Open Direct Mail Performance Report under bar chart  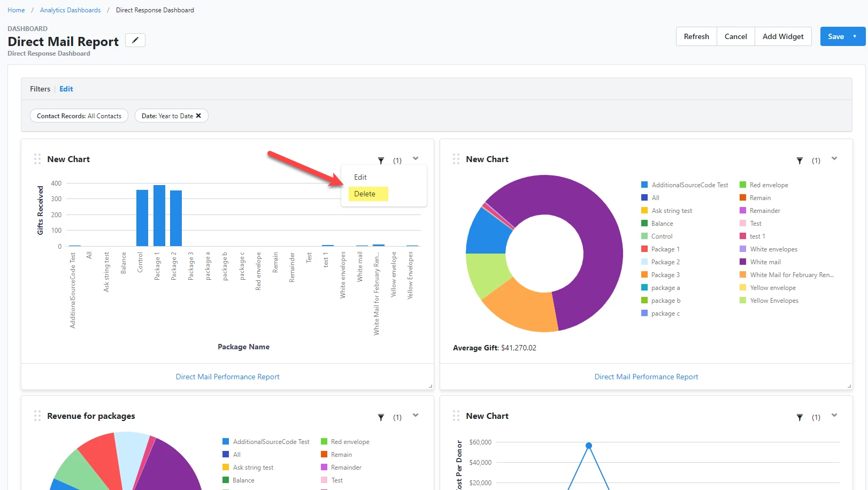click(x=228, y=377)
